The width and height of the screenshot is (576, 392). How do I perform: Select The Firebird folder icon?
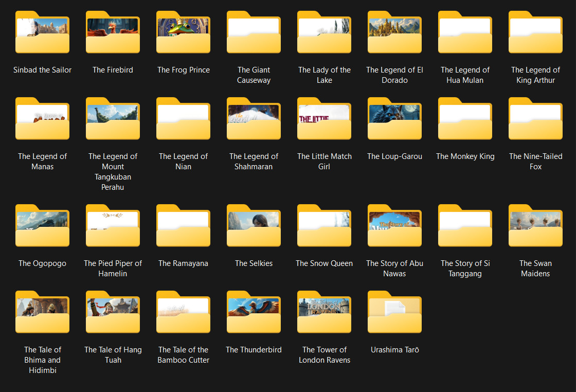coord(113,32)
